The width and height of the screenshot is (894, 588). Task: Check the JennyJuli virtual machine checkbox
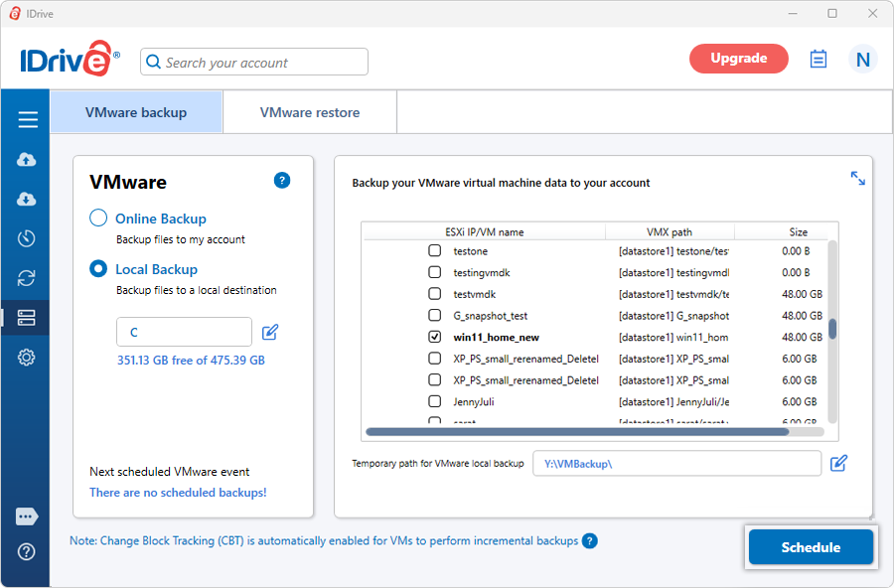coord(435,401)
